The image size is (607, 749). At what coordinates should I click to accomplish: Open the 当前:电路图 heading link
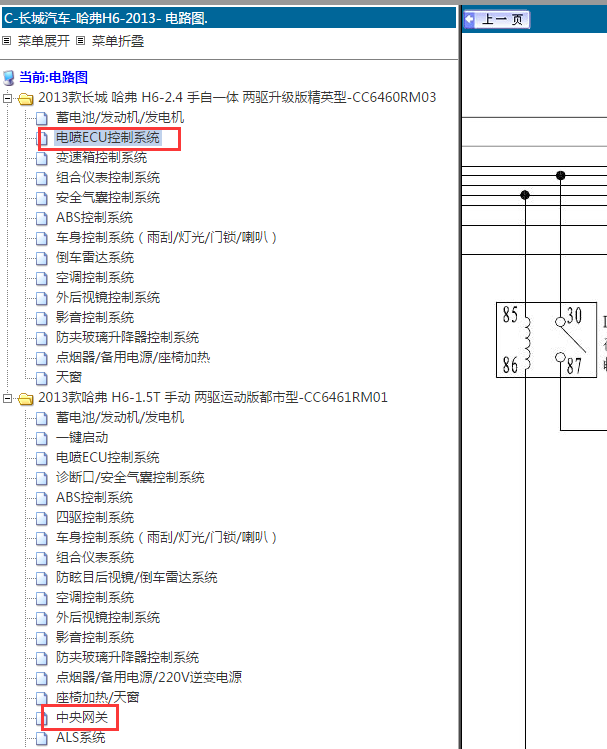pos(53,77)
